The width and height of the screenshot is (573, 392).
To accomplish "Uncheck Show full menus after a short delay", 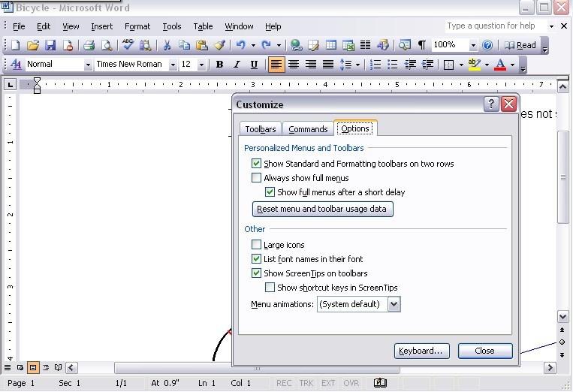I will (x=270, y=191).
